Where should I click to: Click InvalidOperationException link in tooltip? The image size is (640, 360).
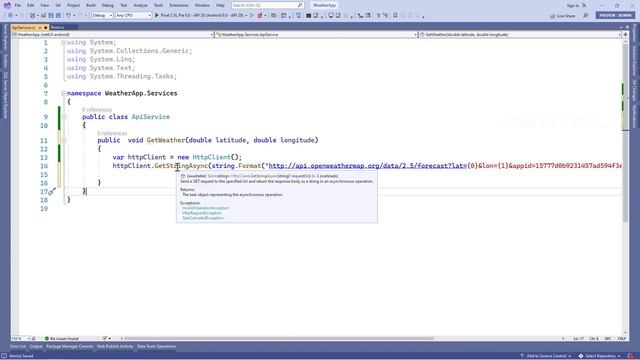tap(206, 208)
